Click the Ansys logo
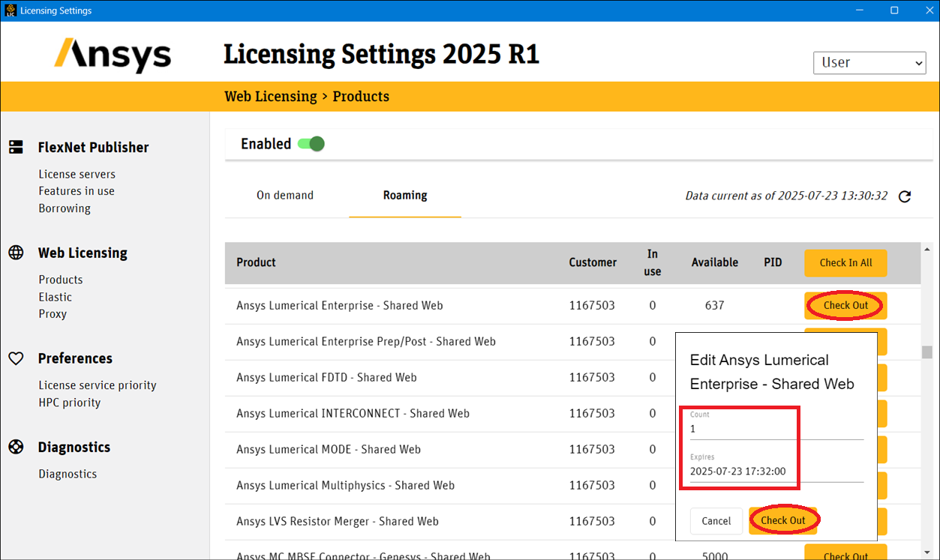This screenshot has height=560, width=940. coord(113,55)
